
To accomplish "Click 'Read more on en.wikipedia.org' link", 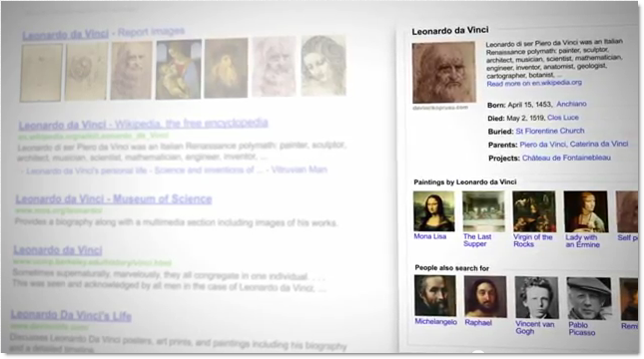I will pyautogui.click(x=534, y=83).
